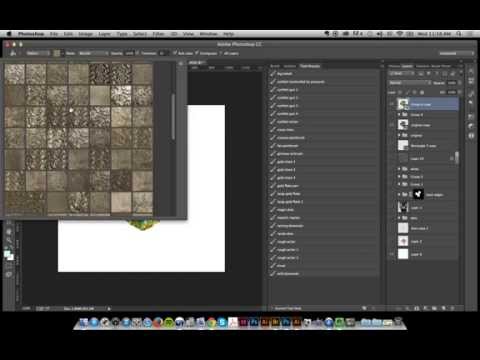The image size is (480, 360).
Task: Click the Apple menu icon
Action: coord(9,34)
